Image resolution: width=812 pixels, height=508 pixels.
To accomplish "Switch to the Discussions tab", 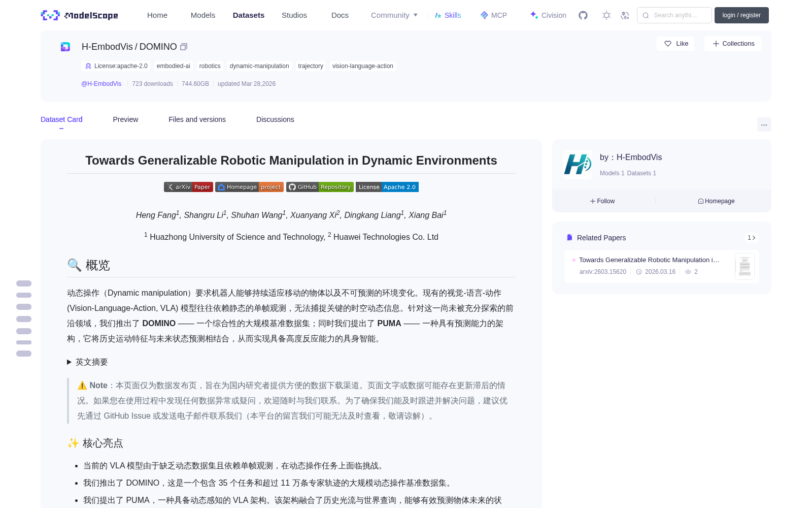I will coord(275,119).
